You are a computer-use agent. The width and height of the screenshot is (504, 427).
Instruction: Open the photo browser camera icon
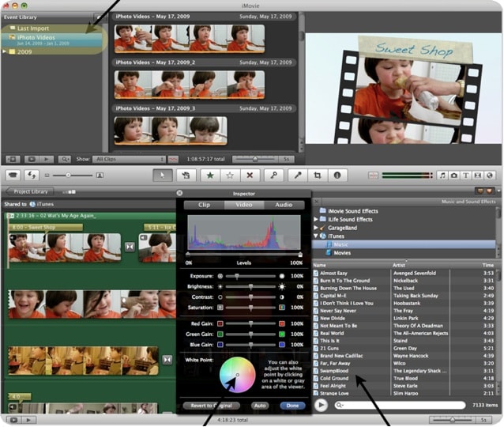click(x=454, y=176)
